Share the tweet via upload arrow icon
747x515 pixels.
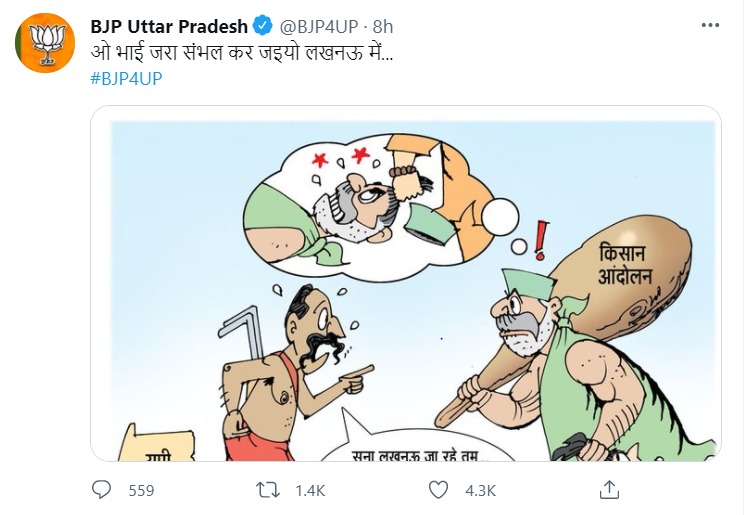[x=609, y=489]
